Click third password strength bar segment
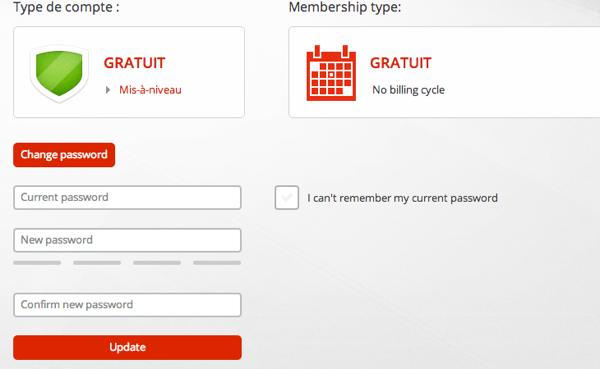Screen dimensions: 600x369 click(x=157, y=263)
